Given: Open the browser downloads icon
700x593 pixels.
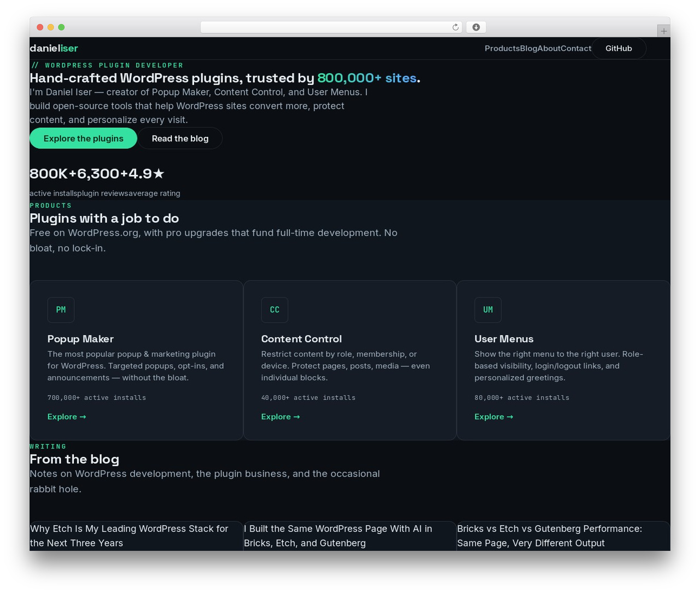Looking at the screenshot, I should (x=476, y=27).
